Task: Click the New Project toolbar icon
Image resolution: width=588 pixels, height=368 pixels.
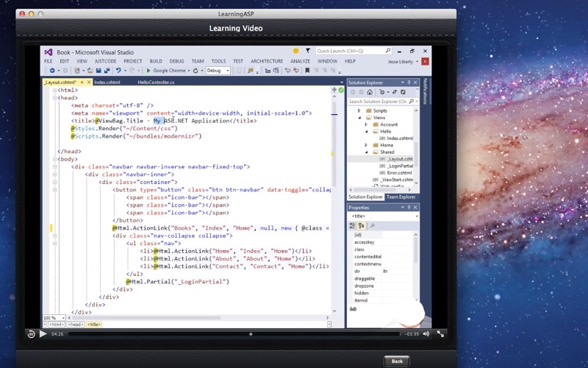Action: click(x=77, y=71)
